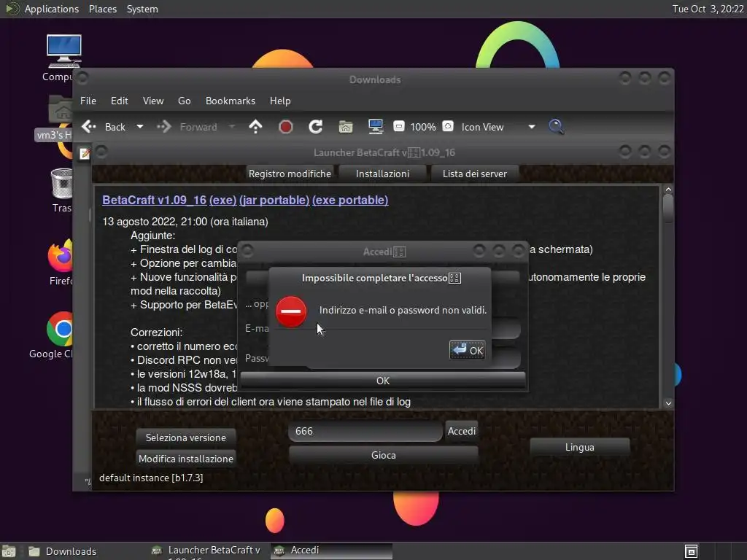Click the Accedi login button

(462, 431)
